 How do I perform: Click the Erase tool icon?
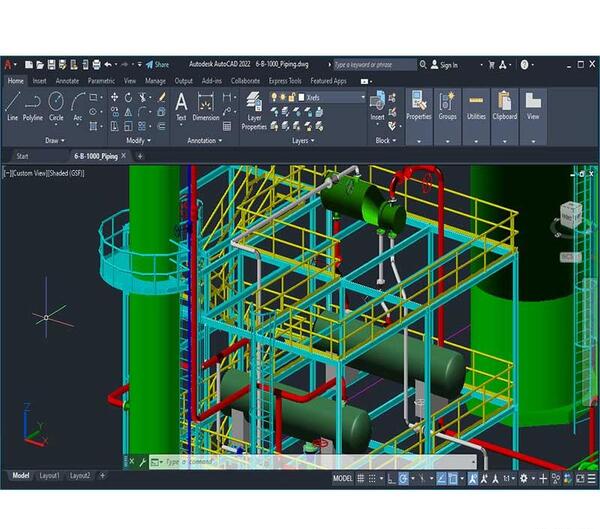[x=162, y=97]
